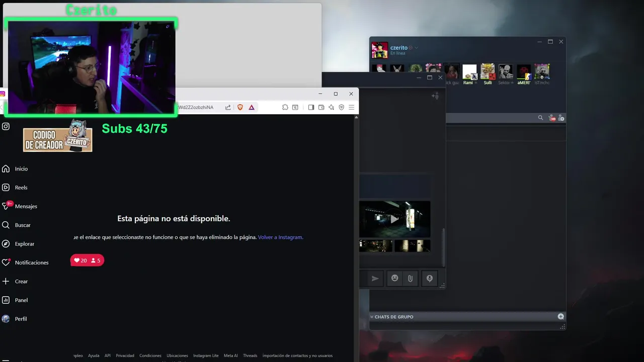644x362 pixels.
Task: Click attach file paperclip in Steam chat
Action: coord(410,278)
